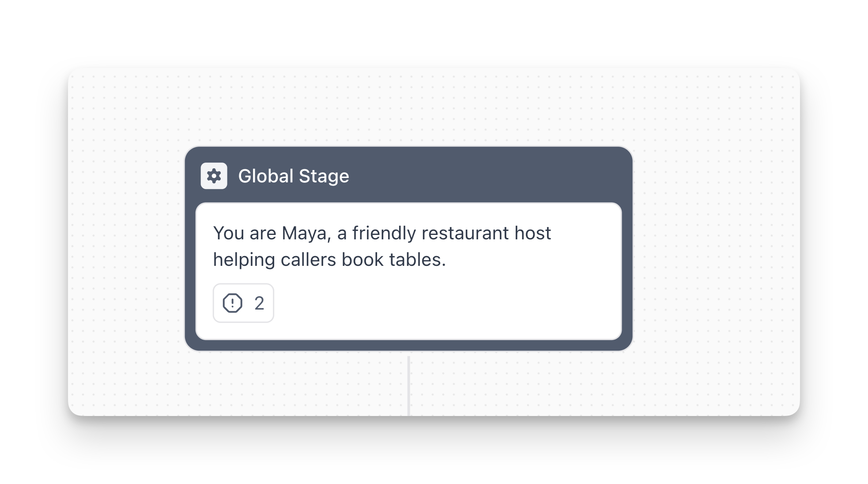Click the gear icon on Global Stage
The height and width of the screenshot is (484, 868).
coord(214,176)
